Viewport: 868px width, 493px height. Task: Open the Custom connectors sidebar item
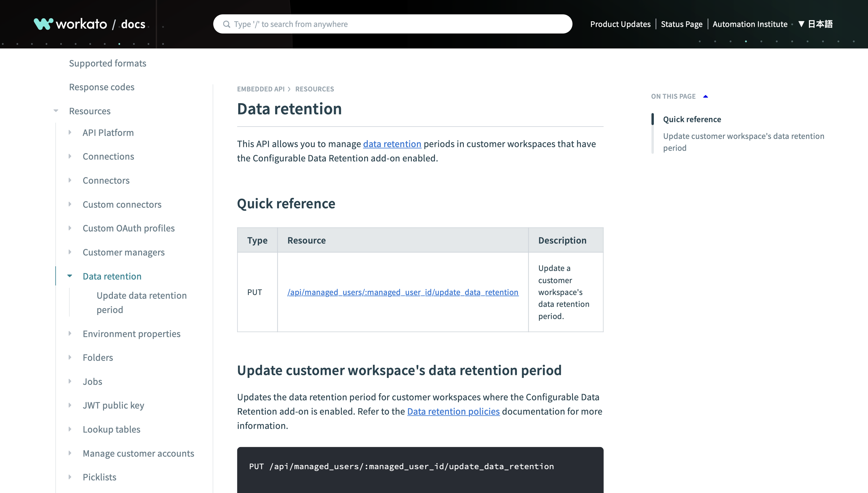pyautogui.click(x=122, y=205)
